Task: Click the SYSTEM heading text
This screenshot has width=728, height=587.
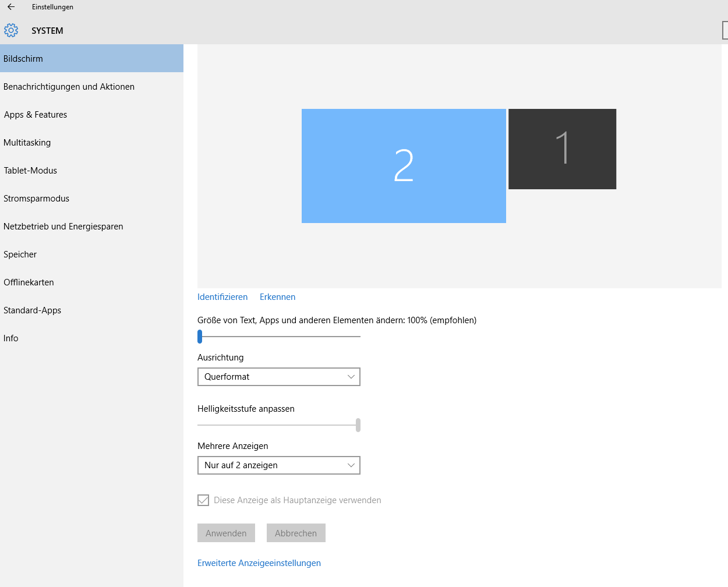Action: [47, 31]
